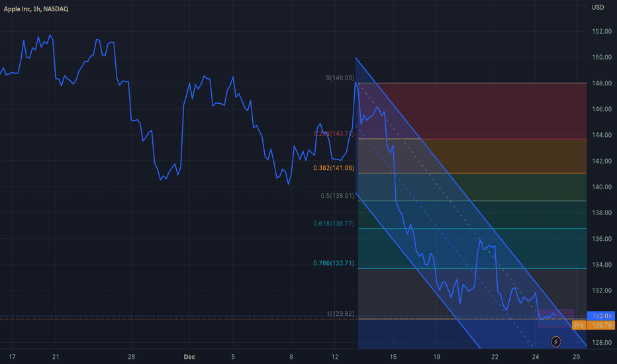Click the 146.00 price axis label
This screenshot has width=617, height=364.
tap(602, 109)
